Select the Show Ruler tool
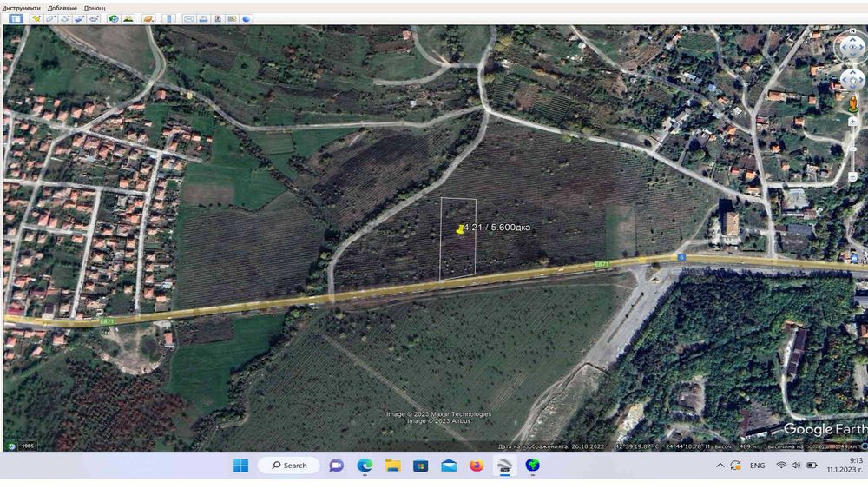The width and height of the screenshot is (868, 489). pos(169,19)
